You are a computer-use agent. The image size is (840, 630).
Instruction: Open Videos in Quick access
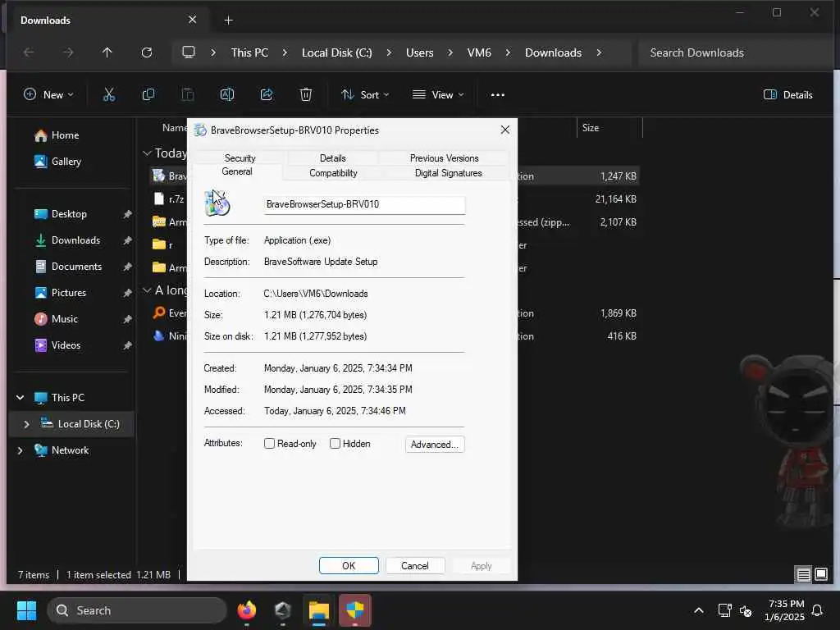click(66, 345)
